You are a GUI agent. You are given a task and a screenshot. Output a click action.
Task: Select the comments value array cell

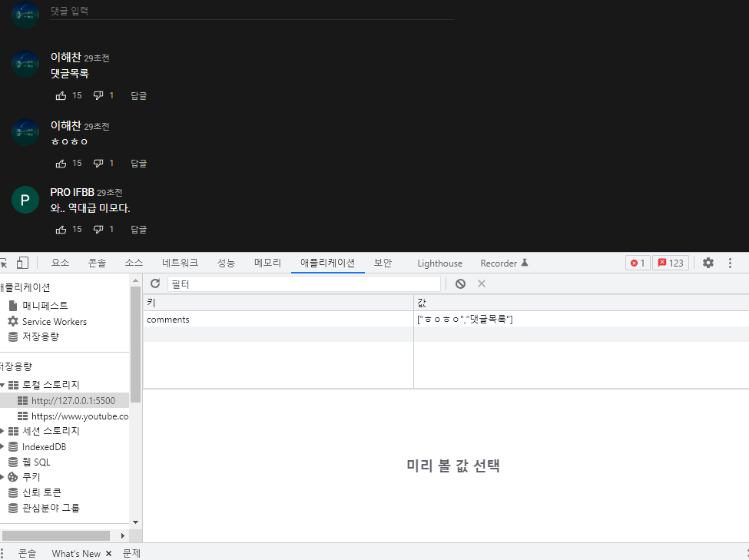tap(581, 320)
